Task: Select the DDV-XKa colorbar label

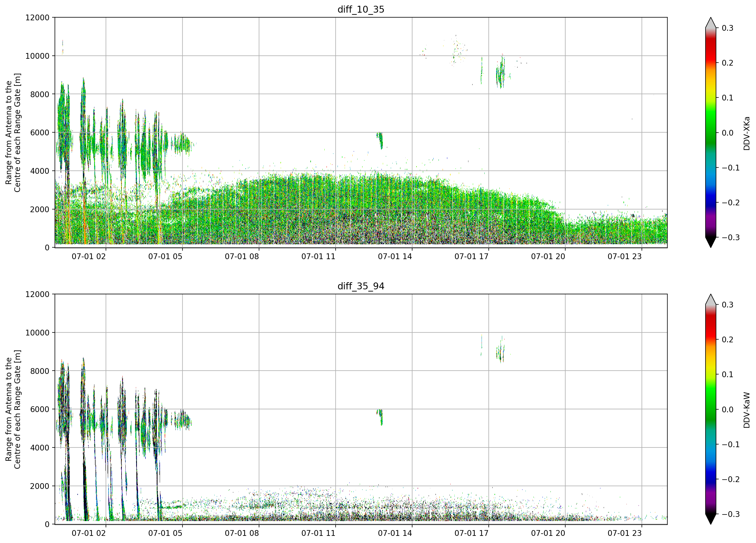Action: coord(746,133)
